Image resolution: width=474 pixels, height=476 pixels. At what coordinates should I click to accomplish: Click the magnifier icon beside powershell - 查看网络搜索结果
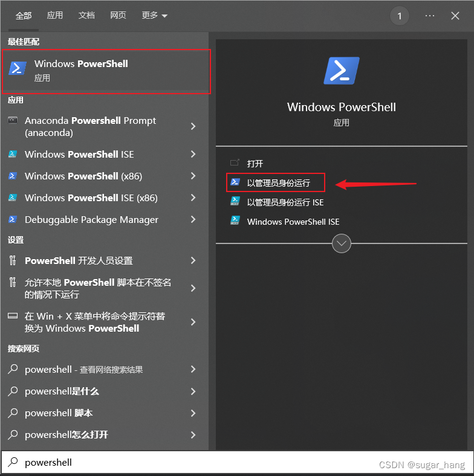coord(13,369)
